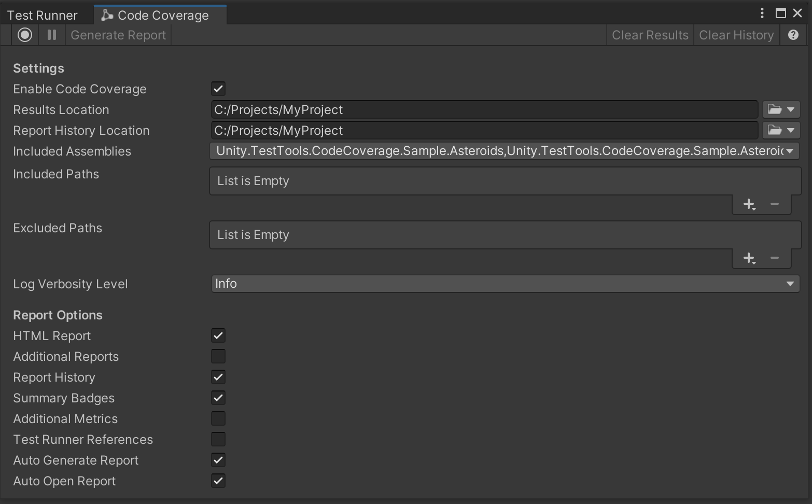
Task: Open the Code Coverage help documentation
Action: pyautogui.click(x=793, y=35)
